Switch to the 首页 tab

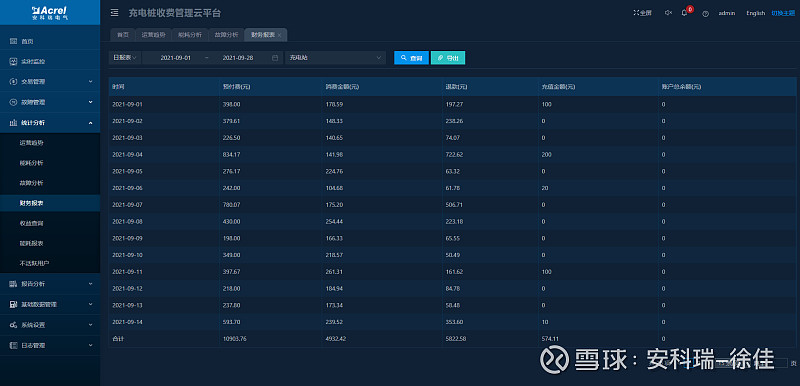pyautogui.click(x=122, y=35)
